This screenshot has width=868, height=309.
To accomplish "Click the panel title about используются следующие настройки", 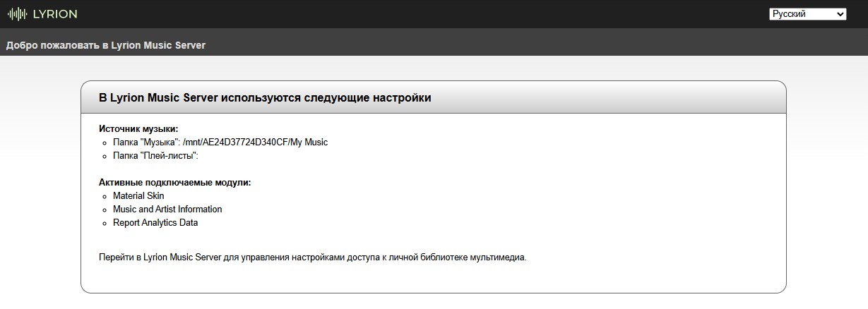I will click(265, 98).
